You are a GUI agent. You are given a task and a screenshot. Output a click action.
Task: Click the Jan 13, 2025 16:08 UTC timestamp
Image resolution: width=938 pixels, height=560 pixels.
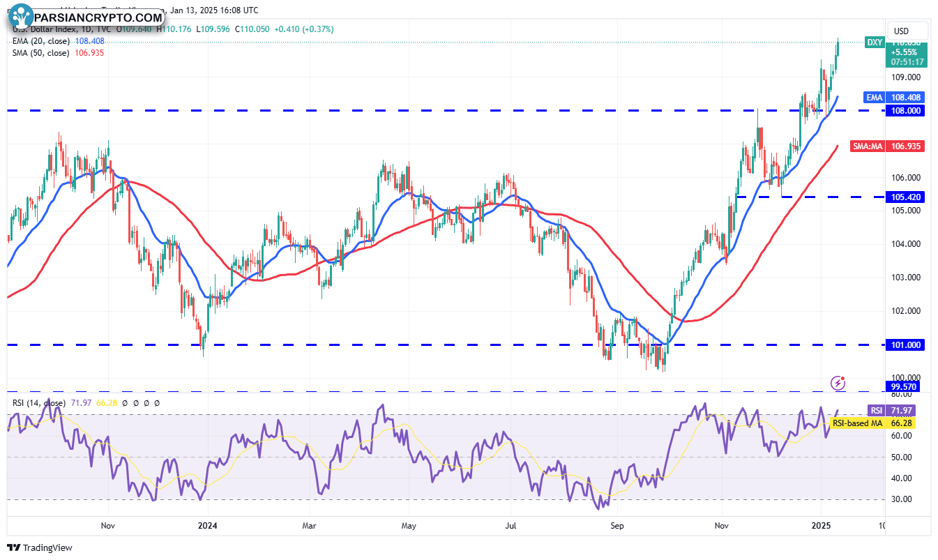point(213,10)
